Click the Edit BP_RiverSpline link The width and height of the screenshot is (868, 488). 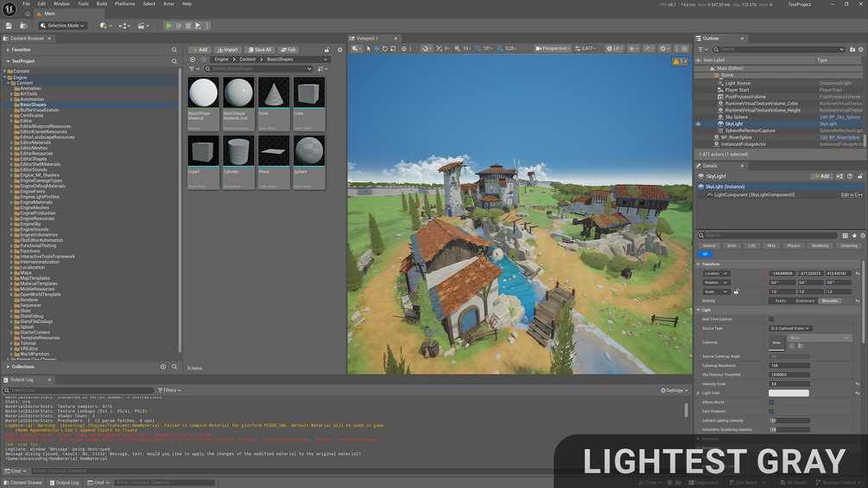coord(839,137)
